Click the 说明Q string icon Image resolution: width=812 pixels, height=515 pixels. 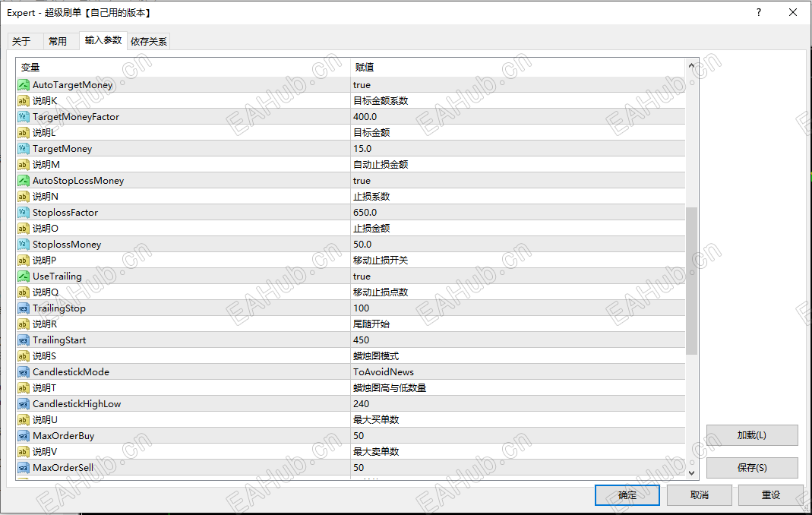pyautogui.click(x=24, y=292)
